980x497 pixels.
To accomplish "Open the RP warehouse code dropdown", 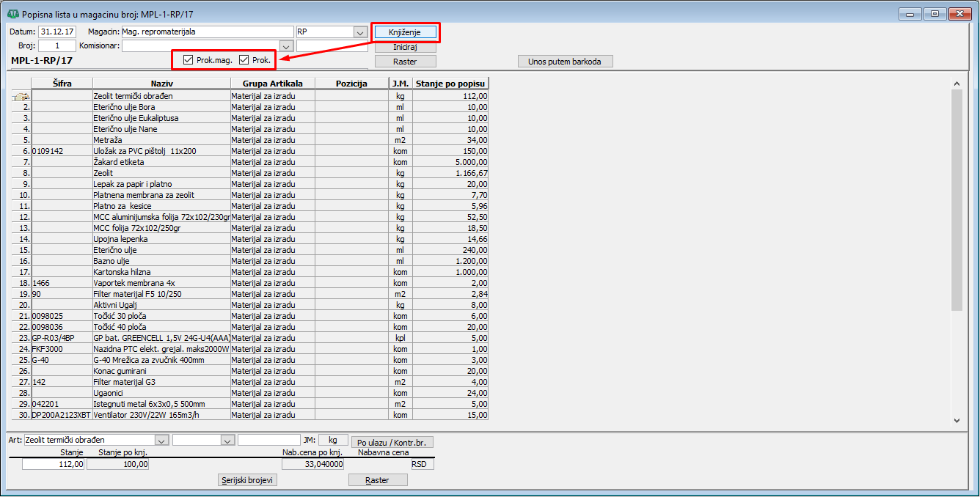I will [x=359, y=32].
